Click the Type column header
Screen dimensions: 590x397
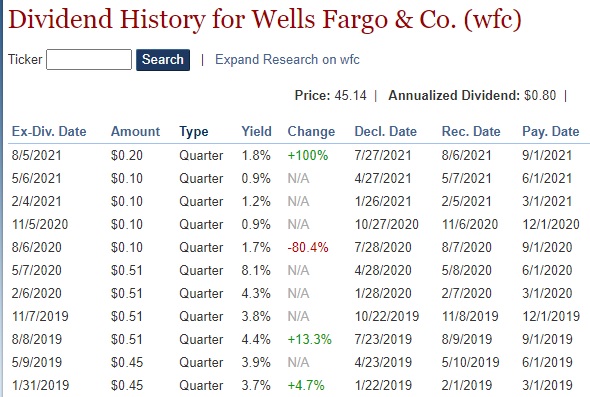pos(194,132)
